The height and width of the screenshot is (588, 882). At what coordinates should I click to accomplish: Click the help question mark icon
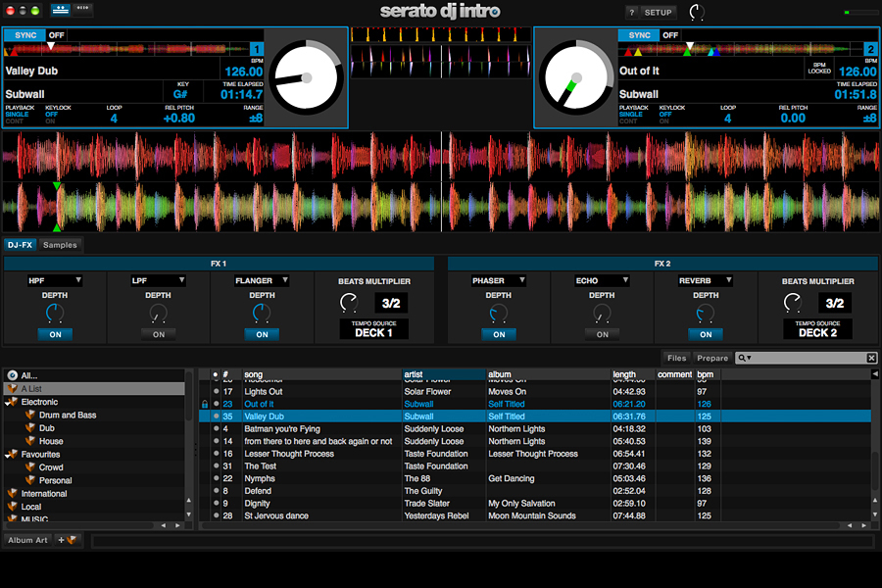[632, 13]
